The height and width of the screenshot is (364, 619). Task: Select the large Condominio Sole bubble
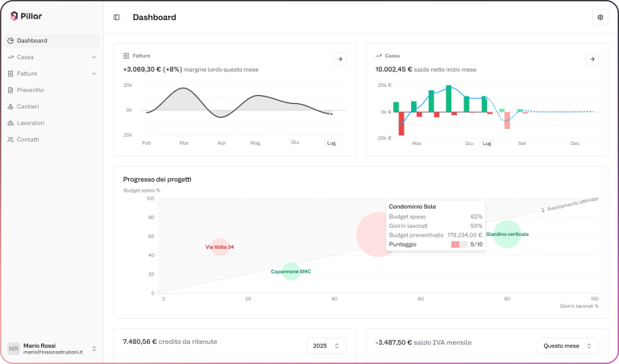[371, 234]
